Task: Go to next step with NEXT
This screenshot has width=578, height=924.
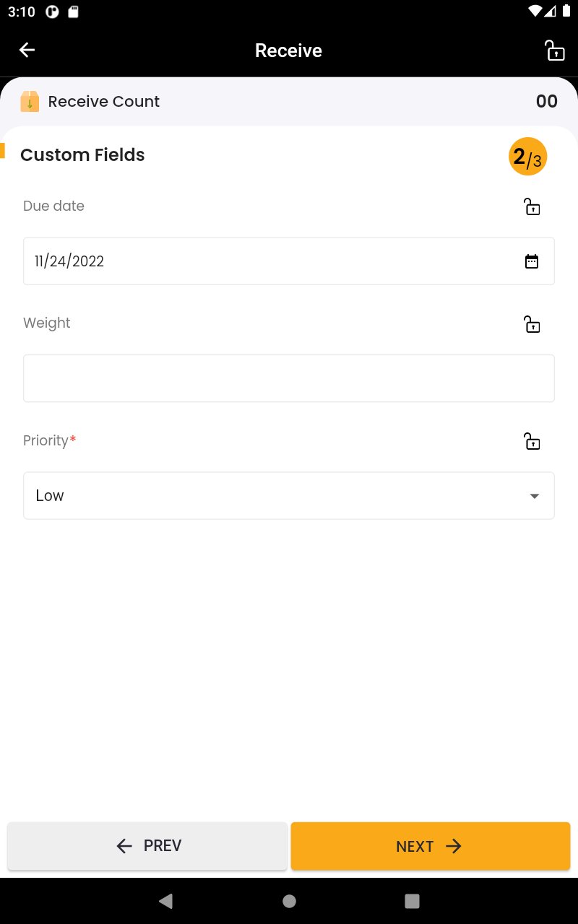Action: pyautogui.click(x=431, y=846)
